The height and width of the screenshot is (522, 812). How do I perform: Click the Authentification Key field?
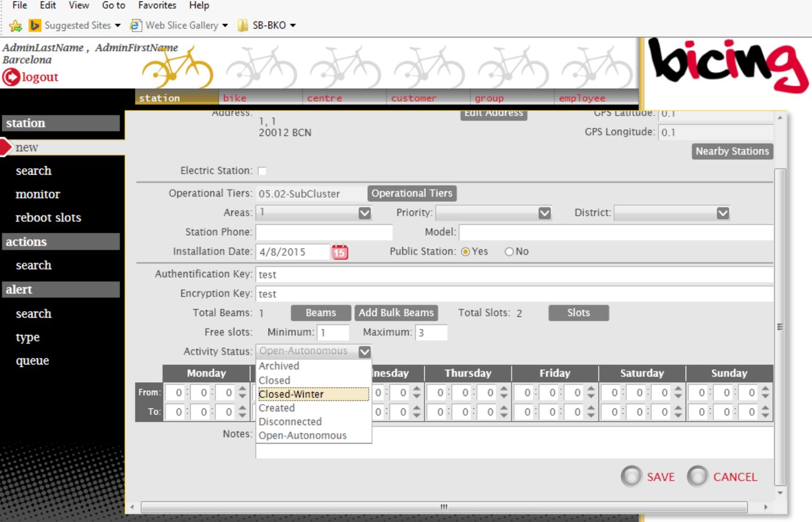(514, 275)
